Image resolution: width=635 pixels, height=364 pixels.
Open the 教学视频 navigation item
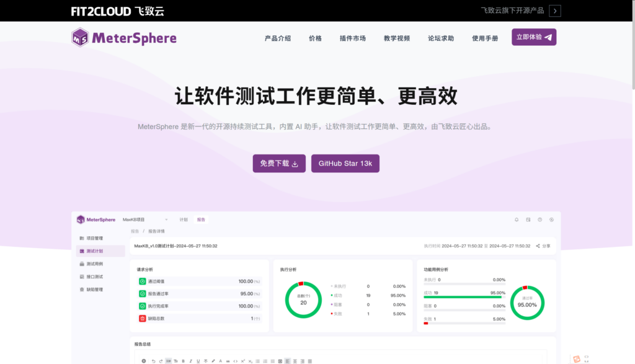(x=397, y=38)
